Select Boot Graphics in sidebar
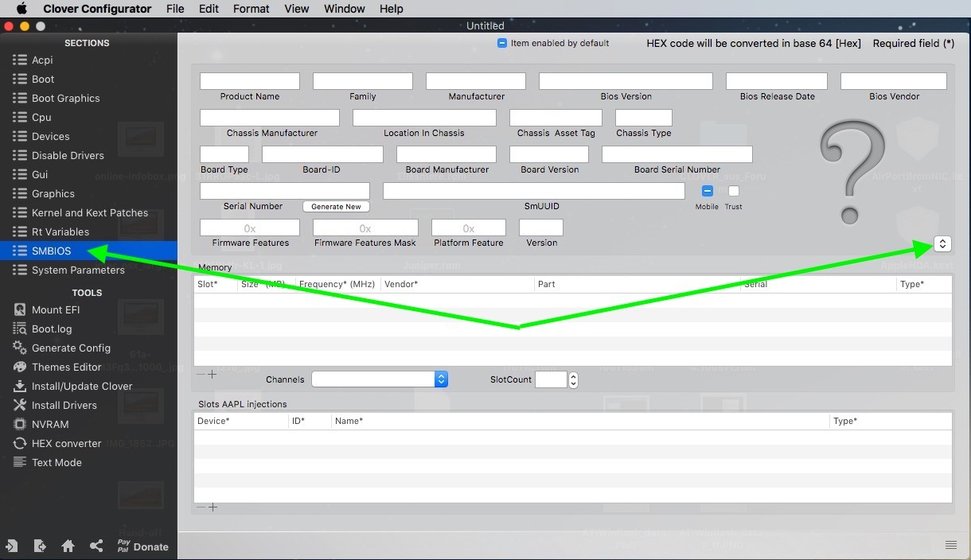Viewport: 971px width, 560px height. pyautogui.click(x=65, y=98)
